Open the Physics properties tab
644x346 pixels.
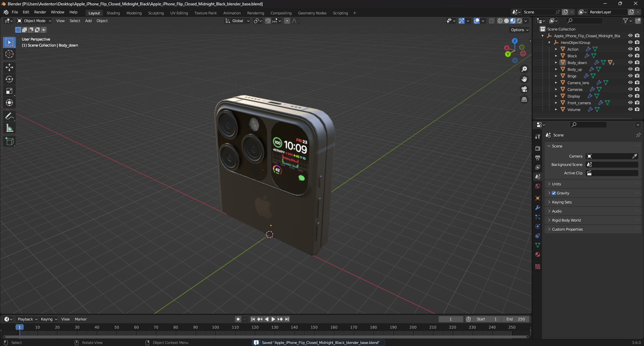click(x=538, y=226)
